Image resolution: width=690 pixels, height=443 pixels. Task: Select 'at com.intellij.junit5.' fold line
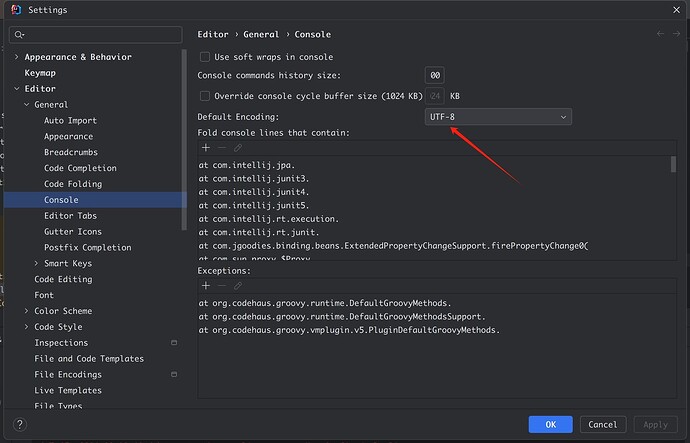tap(254, 205)
